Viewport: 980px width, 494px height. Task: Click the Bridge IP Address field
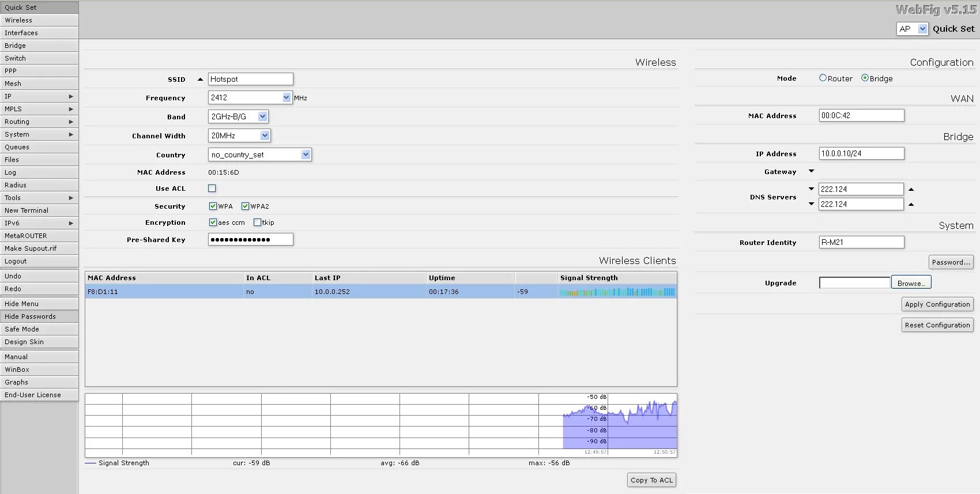coord(862,153)
